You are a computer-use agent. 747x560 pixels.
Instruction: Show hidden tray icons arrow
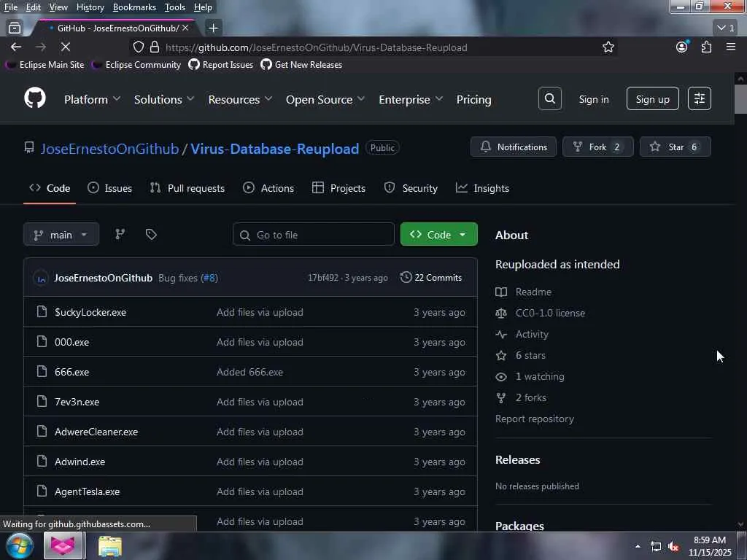[x=638, y=546]
